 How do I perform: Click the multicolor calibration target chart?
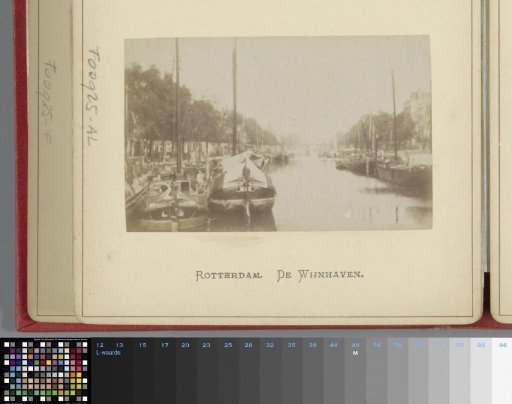point(45,371)
